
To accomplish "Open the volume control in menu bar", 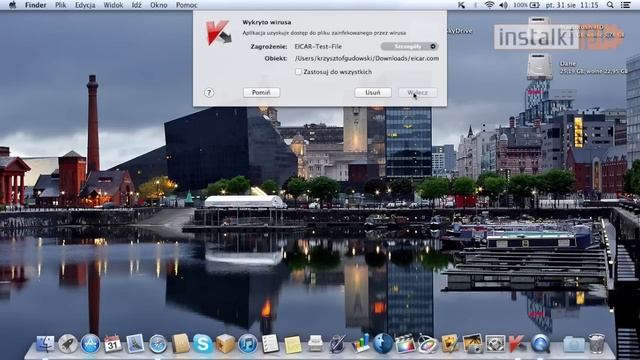I will pyautogui.click(x=504, y=5).
